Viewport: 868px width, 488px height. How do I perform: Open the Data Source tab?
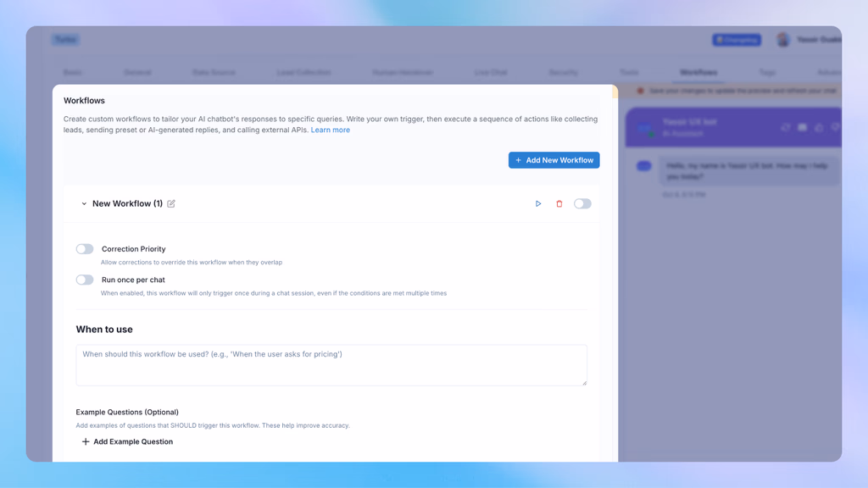coord(214,72)
